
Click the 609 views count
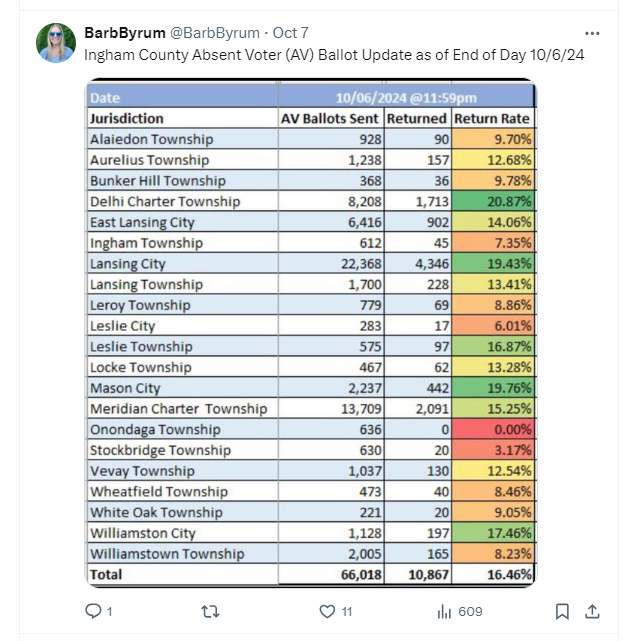pos(470,612)
